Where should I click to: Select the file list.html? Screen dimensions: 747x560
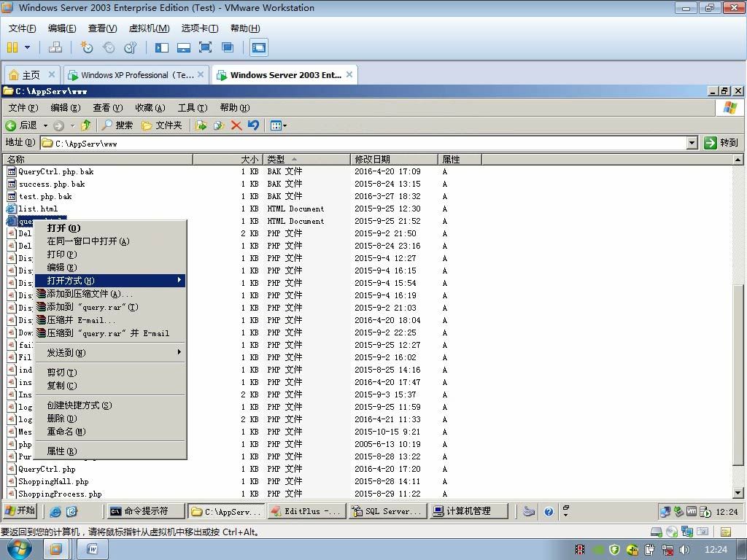point(38,209)
